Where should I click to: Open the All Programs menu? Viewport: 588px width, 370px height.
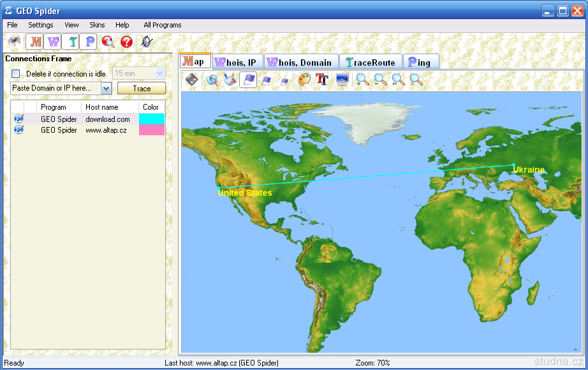click(x=162, y=25)
